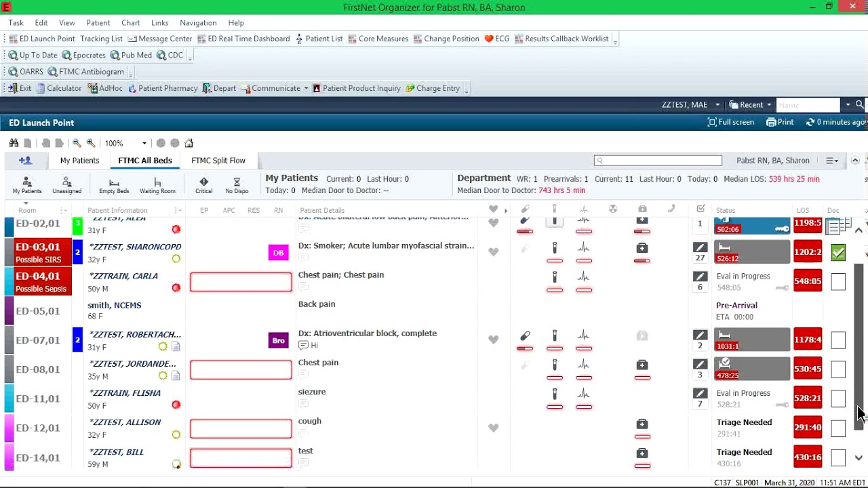868x488 pixels.
Task: Filter by Critical patients
Action: coord(203,185)
